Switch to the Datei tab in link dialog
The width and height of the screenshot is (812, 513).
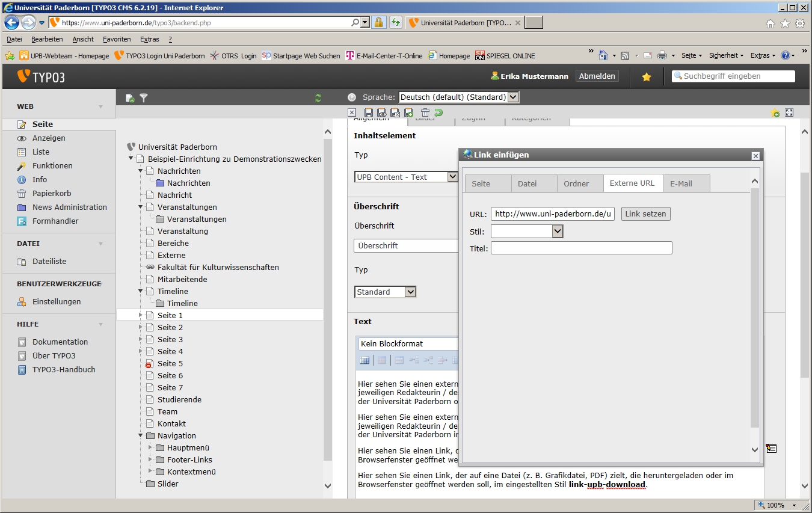(527, 183)
